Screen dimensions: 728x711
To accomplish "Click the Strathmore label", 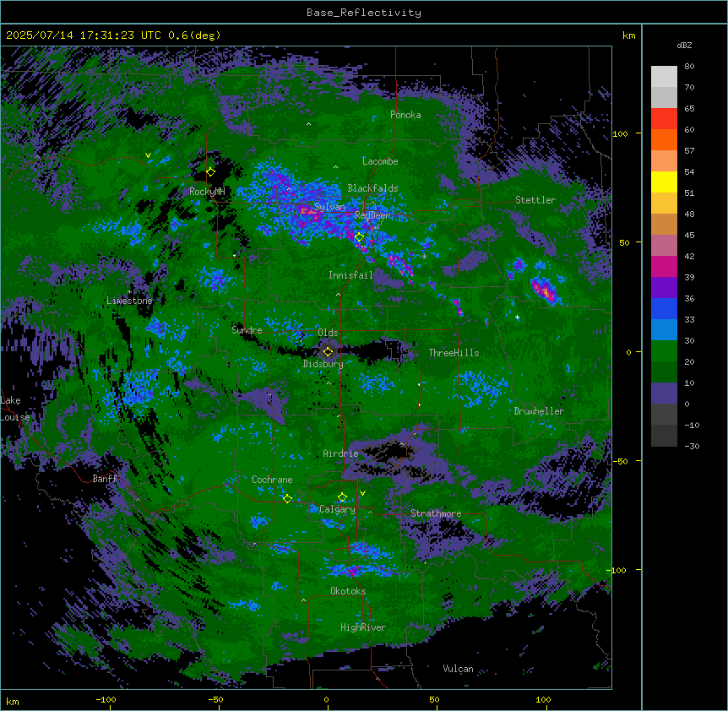I will coord(436,513).
